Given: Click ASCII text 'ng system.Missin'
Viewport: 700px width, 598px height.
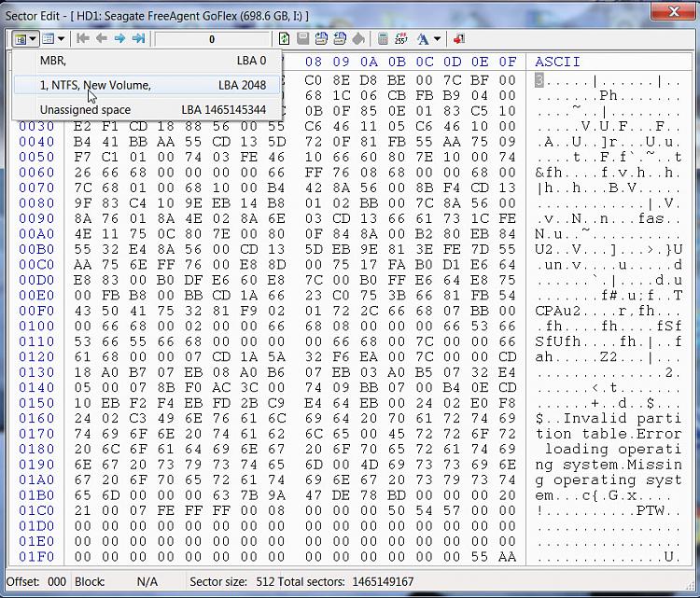Looking at the screenshot, I should point(609,465).
